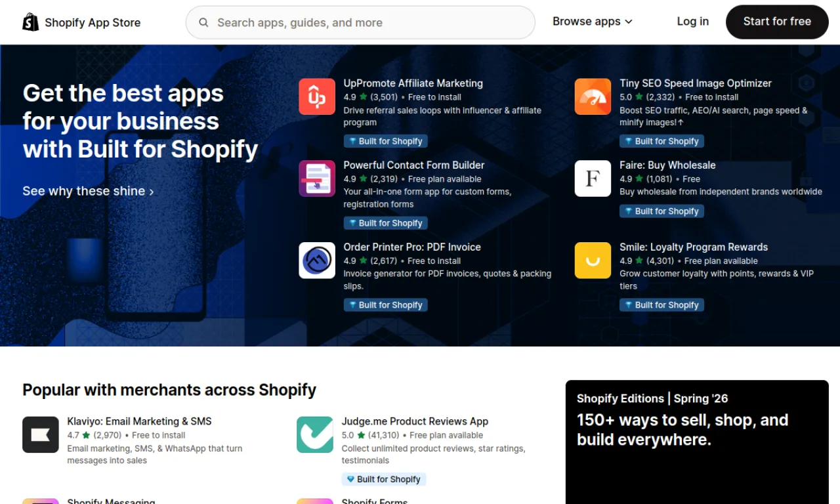The image size is (840, 504).
Task: Click the 'Popular with merchants across Shopify' heading
Action: (x=169, y=390)
